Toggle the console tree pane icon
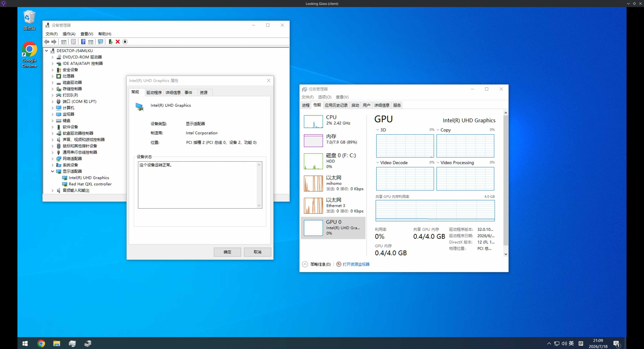The height and width of the screenshot is (349, 644). pos(64,42)
